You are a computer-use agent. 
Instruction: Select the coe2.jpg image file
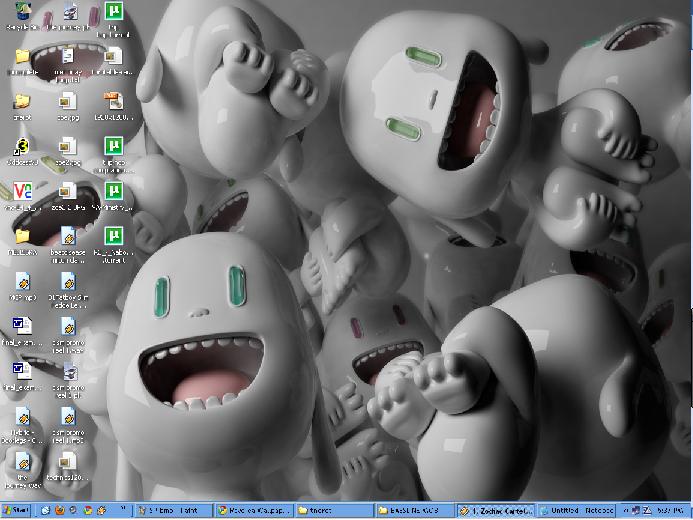pos(68,152)
